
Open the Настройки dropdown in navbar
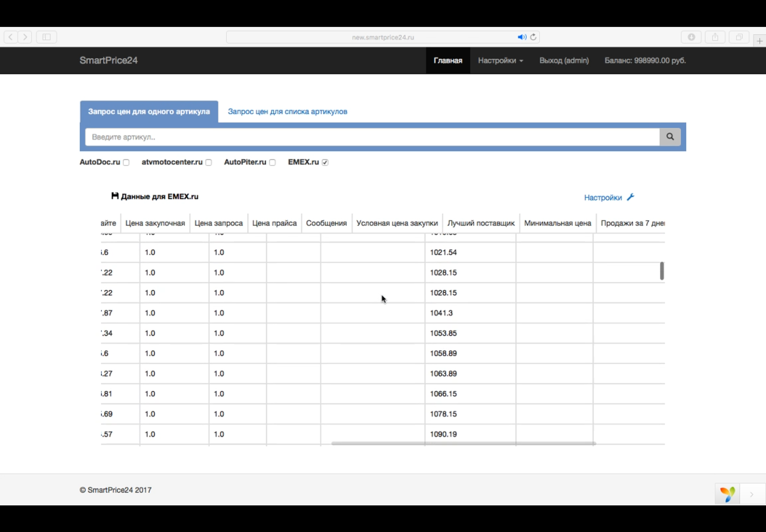tap(500, 60)
